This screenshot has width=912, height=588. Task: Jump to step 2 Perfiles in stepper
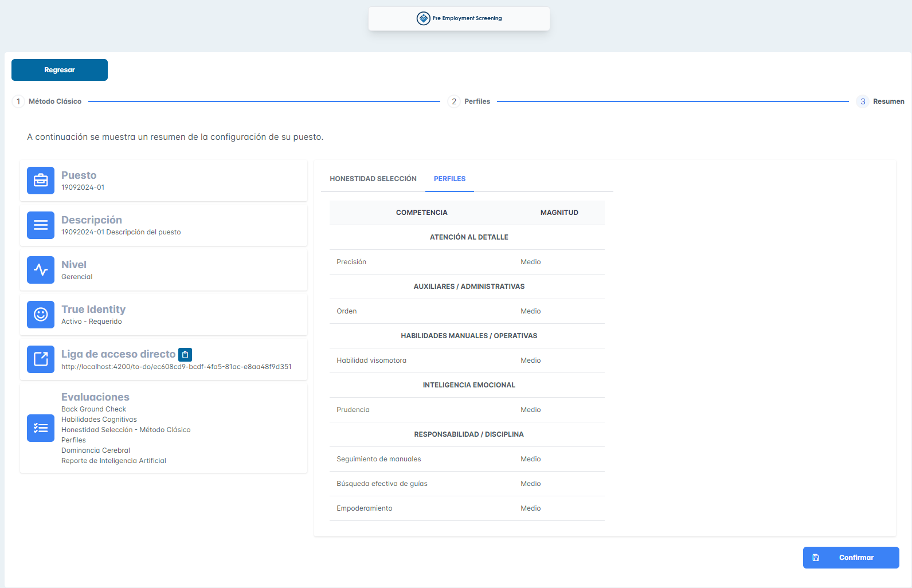click(469, 101)
